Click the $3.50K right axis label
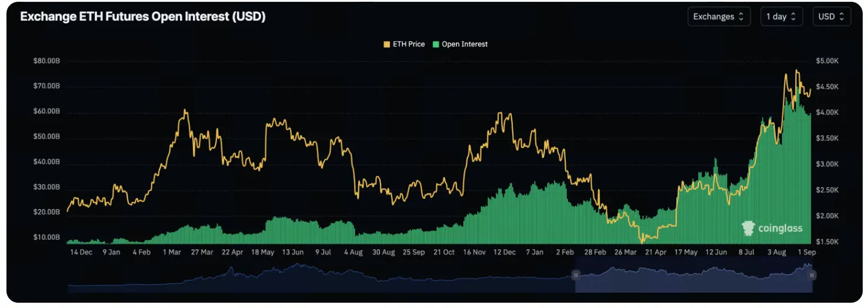This screenshot has width=868, height=308. (827, 139)
